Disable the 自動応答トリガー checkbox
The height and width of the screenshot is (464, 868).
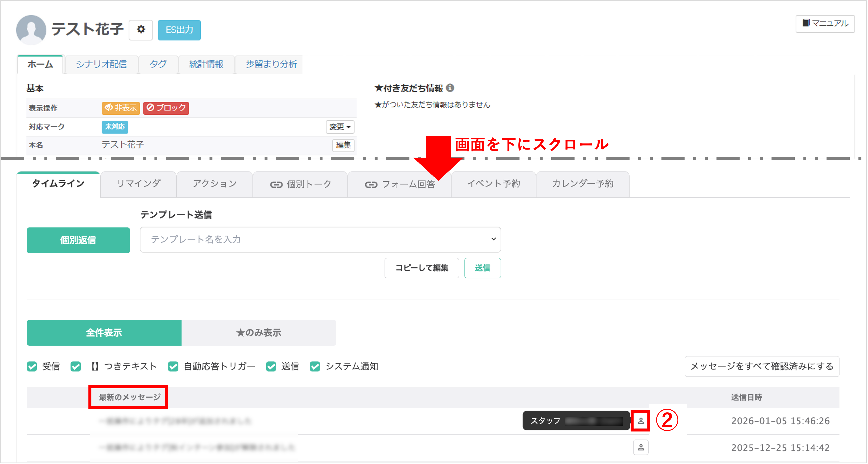coord(173,367)
